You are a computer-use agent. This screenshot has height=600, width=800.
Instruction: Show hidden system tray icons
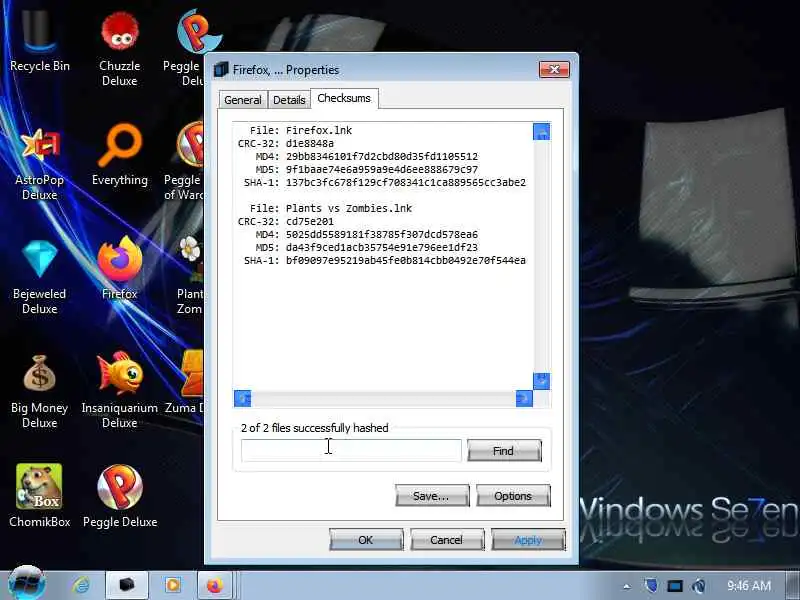coord(627,586)
